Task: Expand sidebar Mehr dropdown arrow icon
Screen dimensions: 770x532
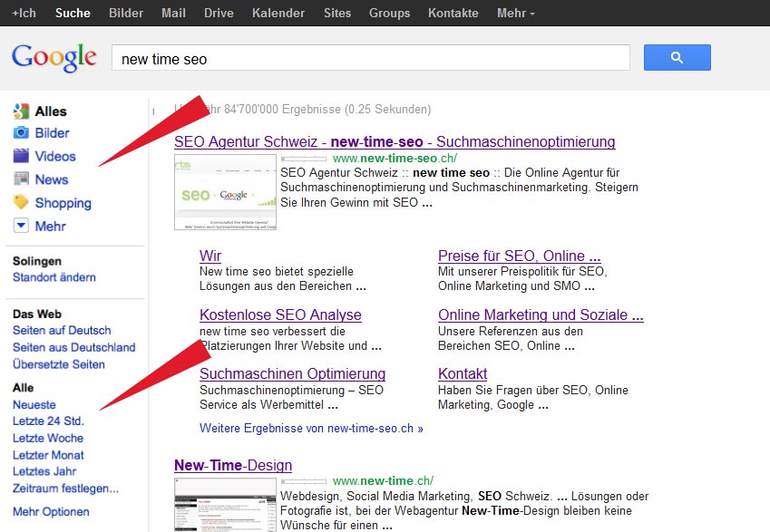Action: pyautogui.click(x=21, y=226)
